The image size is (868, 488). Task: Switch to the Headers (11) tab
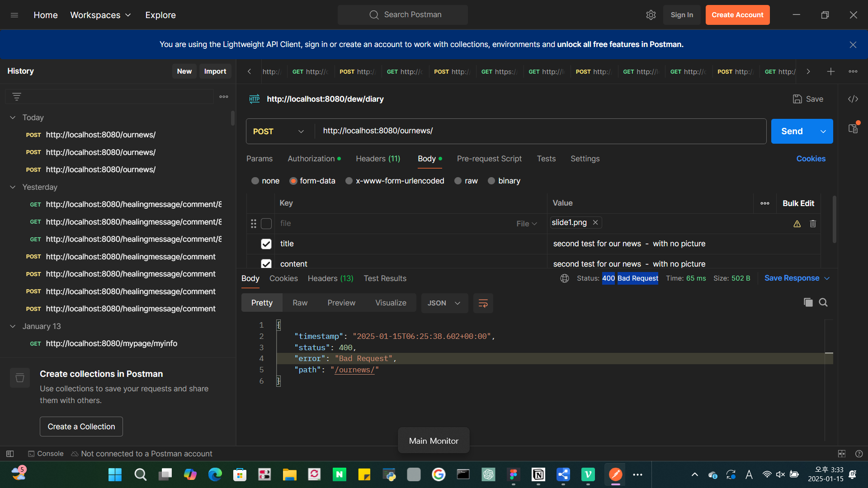378,159
